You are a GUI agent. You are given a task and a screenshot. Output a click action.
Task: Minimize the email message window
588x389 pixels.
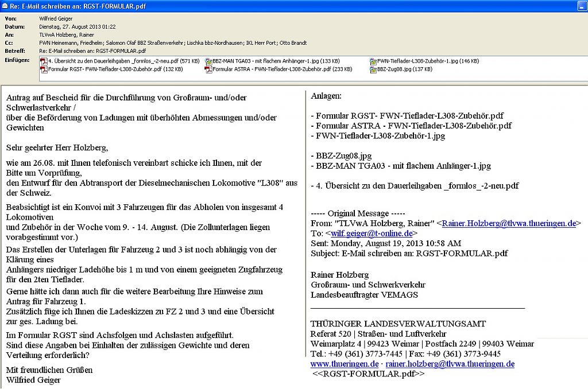[582, 6]
